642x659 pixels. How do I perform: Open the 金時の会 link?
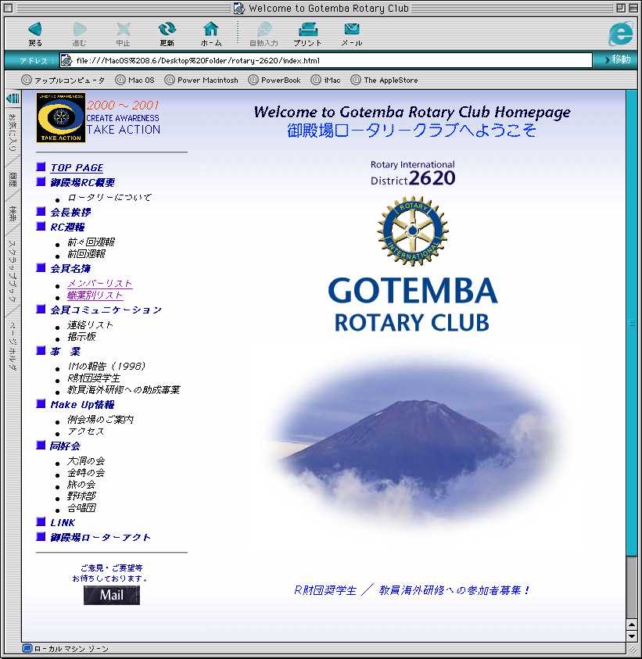(x=86, y=473)
